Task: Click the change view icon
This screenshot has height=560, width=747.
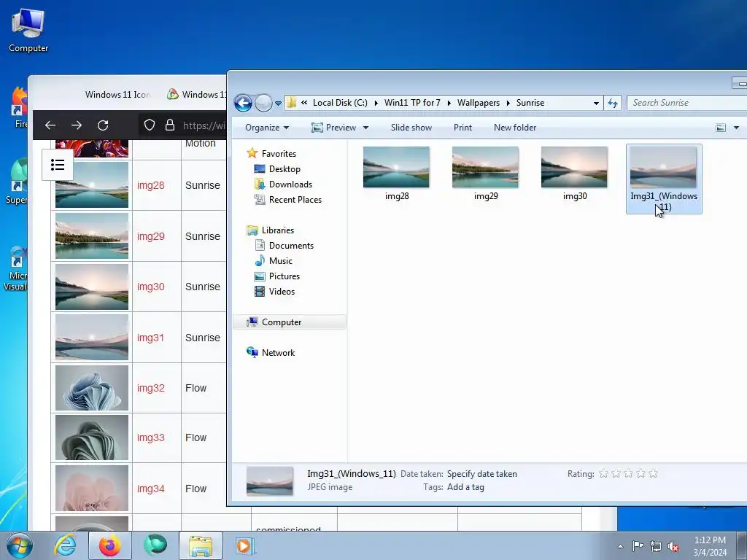Action: pyautogui.click(x=721, y=128)
